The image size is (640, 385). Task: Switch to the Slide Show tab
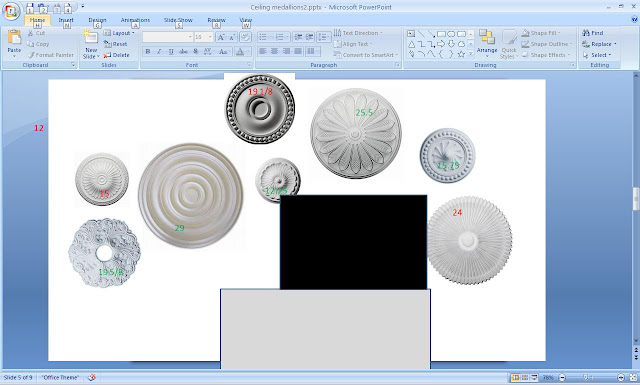[x=178, y=20]
